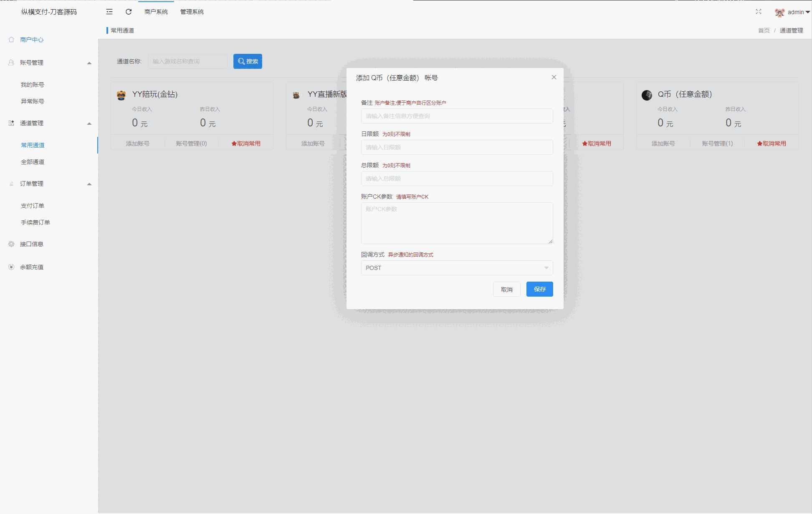The width and height of the screenshot is (812, 514).
Task: Click the refresh page icon
Action: (129, 12)
